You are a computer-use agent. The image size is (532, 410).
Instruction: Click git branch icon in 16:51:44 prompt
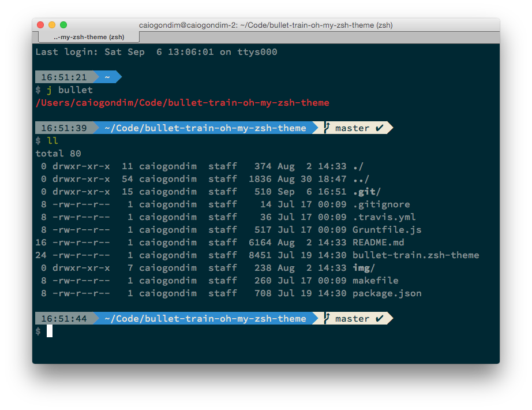[327, 318]
